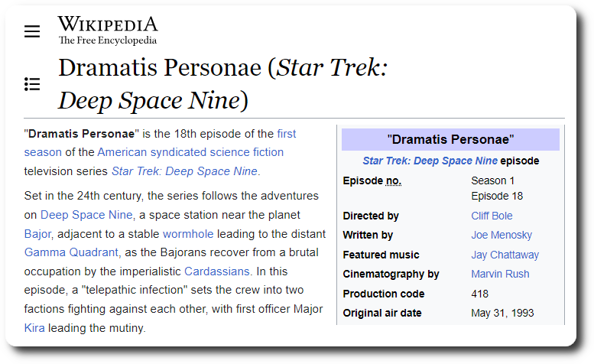Open italic "Star Trek: Deep Space Nine" intro link
594x364 pixels.
click(184, 171)
